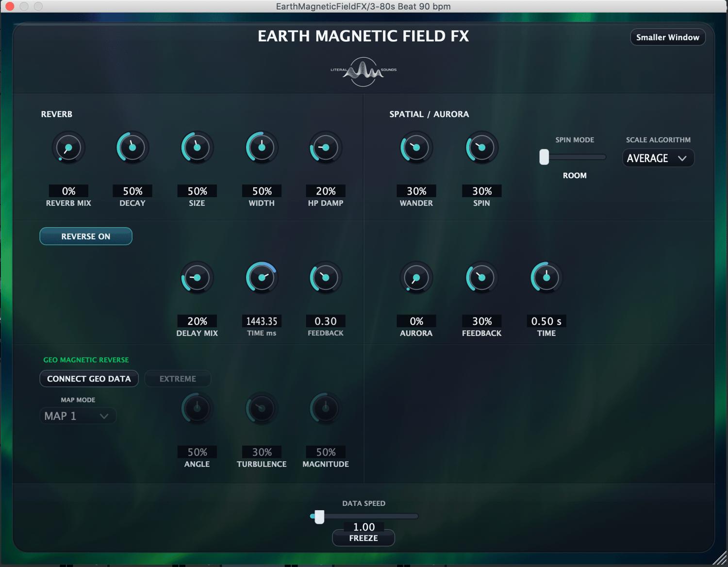Screen dimensions: 728x567
Task: Click the Angle knob
Action: pyautogui.click(x=197, y=408)
